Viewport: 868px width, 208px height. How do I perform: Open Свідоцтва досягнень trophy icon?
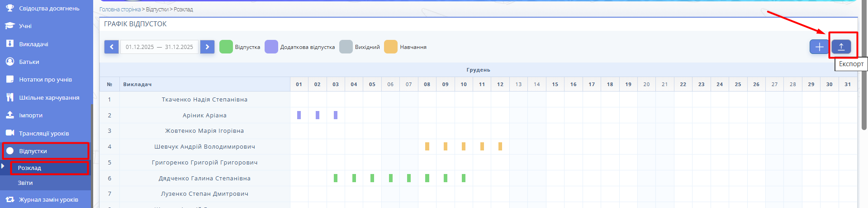(9, 8)
